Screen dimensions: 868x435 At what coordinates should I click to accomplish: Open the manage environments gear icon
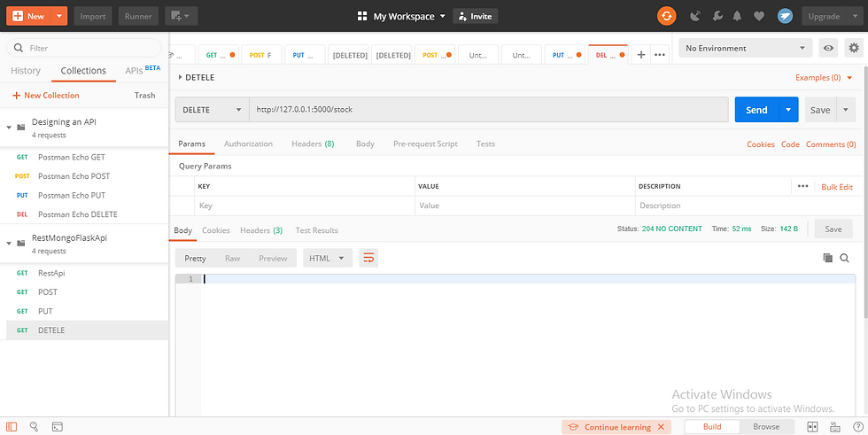click(854, 48)
